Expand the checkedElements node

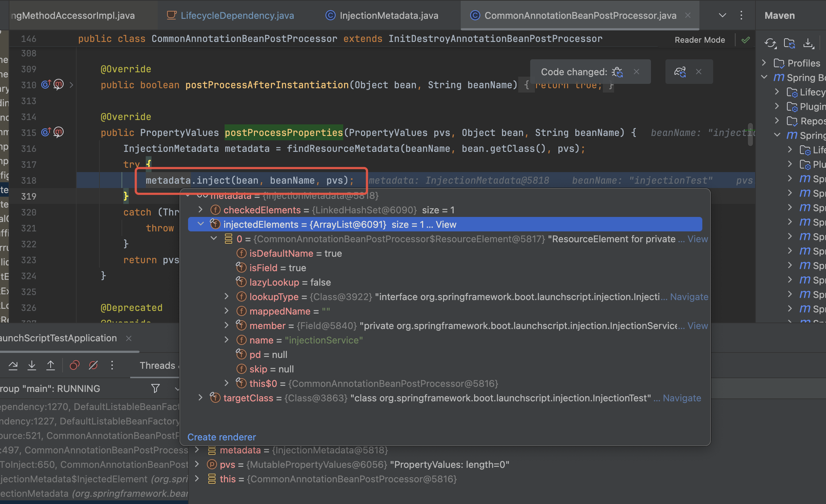tap(201, 210)
